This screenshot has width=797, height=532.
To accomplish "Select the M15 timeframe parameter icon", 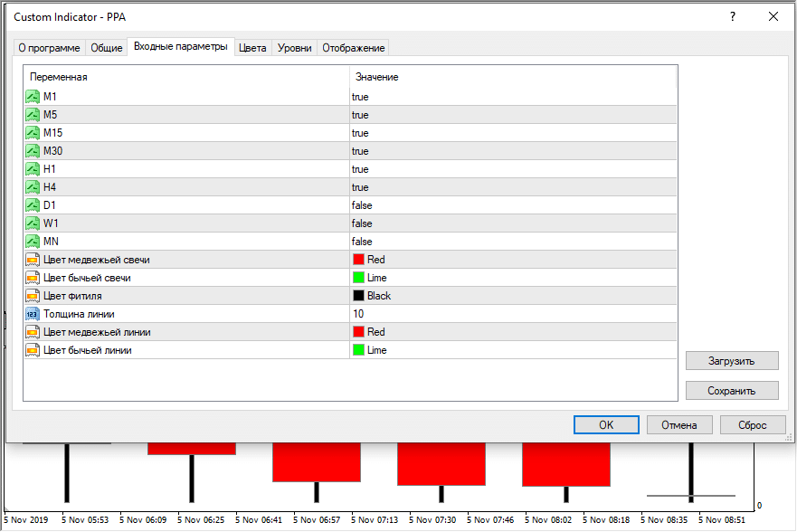I will coord(33,133).
